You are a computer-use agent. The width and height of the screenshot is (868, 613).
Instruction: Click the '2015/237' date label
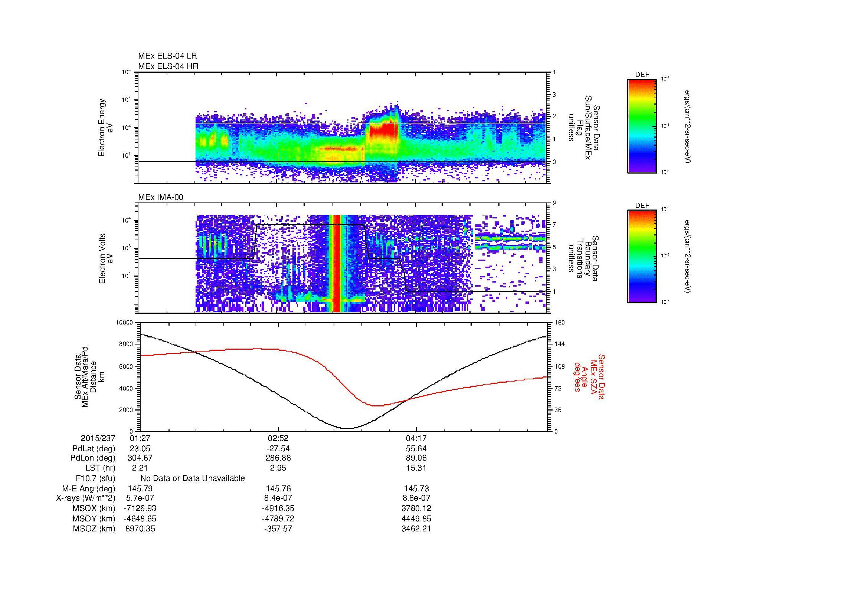98,438
